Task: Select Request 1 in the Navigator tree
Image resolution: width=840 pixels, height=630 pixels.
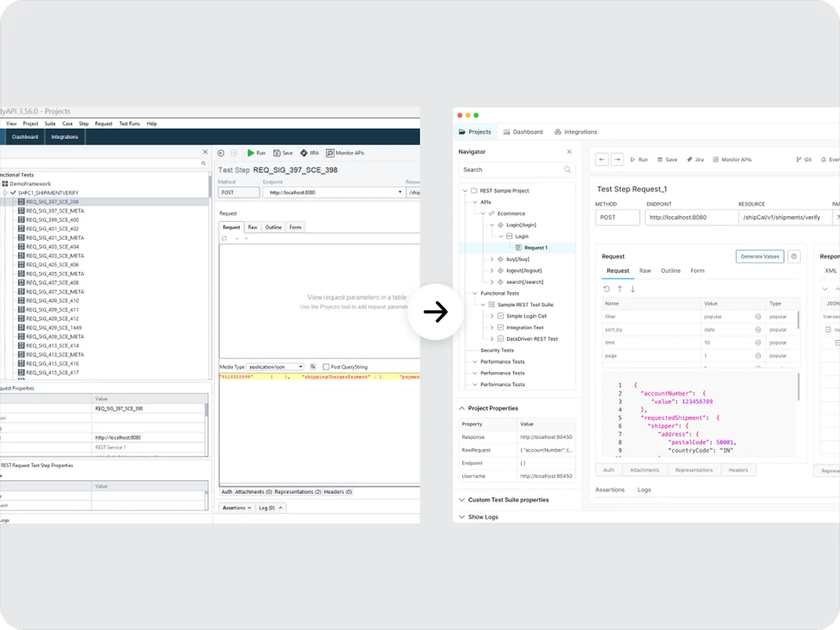Action: pos(535,248)
